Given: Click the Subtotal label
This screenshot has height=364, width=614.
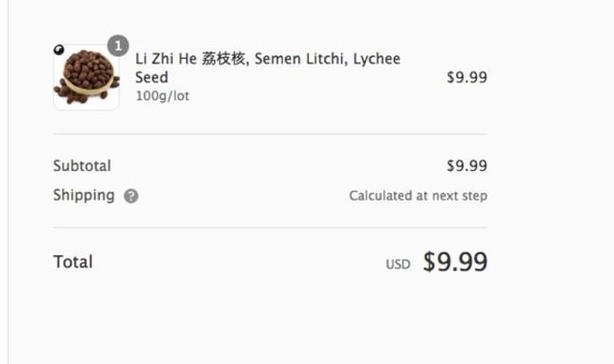Looking at the screenshot, I should 82,166.
